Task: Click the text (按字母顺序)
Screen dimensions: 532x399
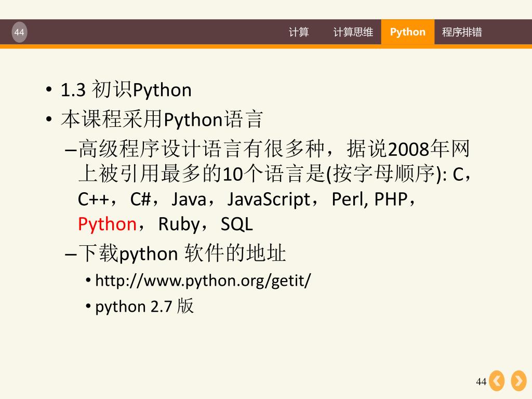Action: [384, 174]
